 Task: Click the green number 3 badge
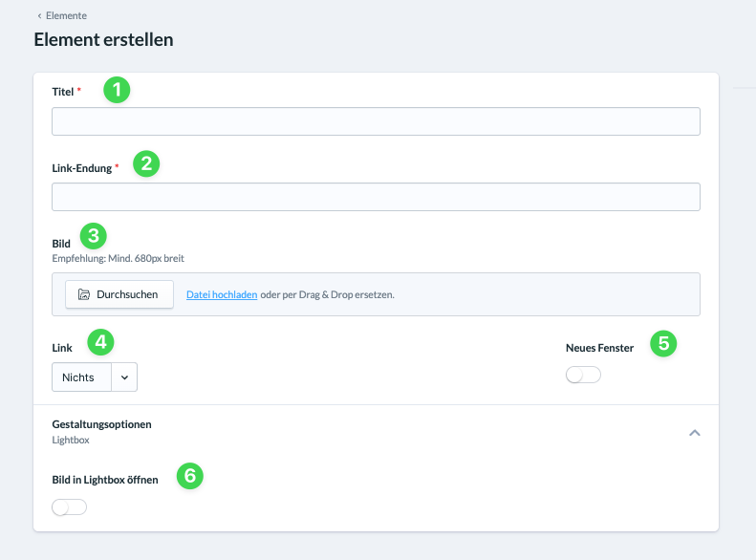[x=94, y=236]
